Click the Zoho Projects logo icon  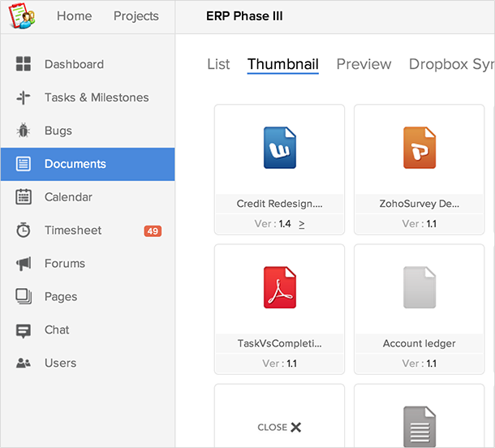click(21, 15)
